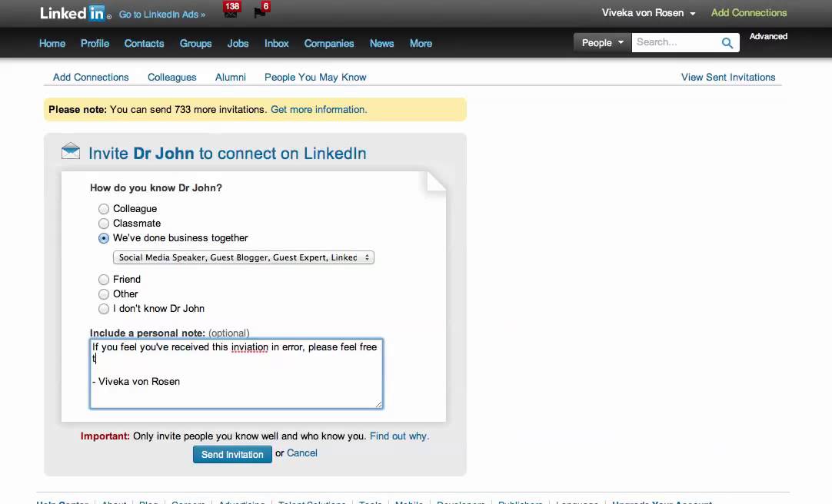Viewport: 832px width, 504px height.
Task: Click the Cancel link
Action: tap(302, 453)
